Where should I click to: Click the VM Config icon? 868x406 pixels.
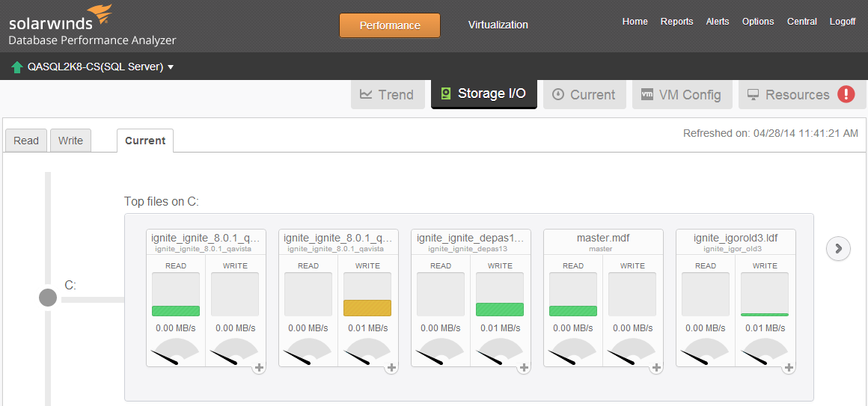tap(647, 95)
